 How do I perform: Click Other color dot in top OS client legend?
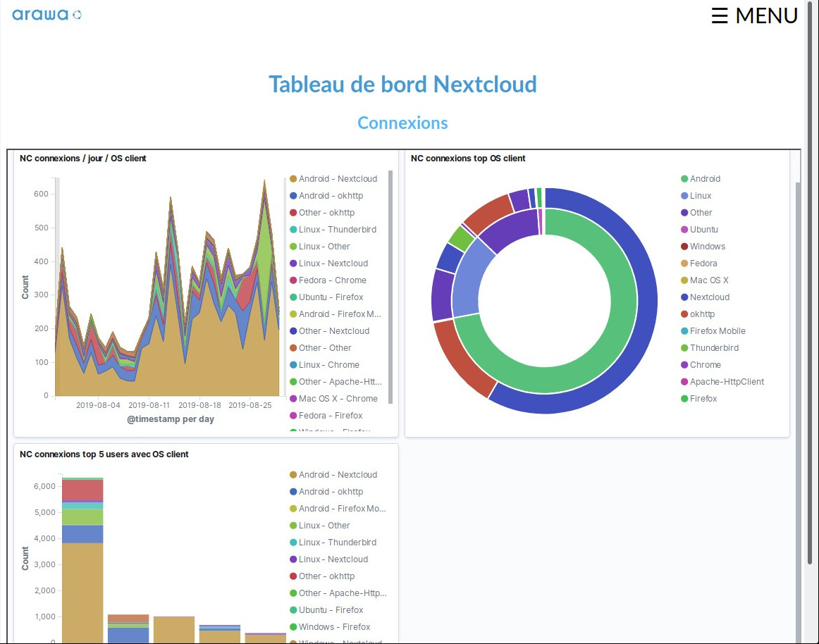(x=684, y=213)
